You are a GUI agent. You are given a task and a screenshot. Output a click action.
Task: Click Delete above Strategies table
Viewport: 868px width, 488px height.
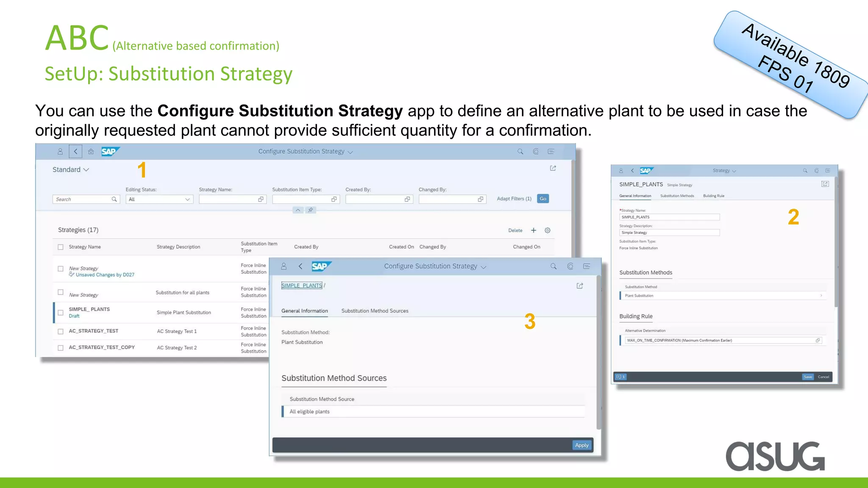pos(515,230)
